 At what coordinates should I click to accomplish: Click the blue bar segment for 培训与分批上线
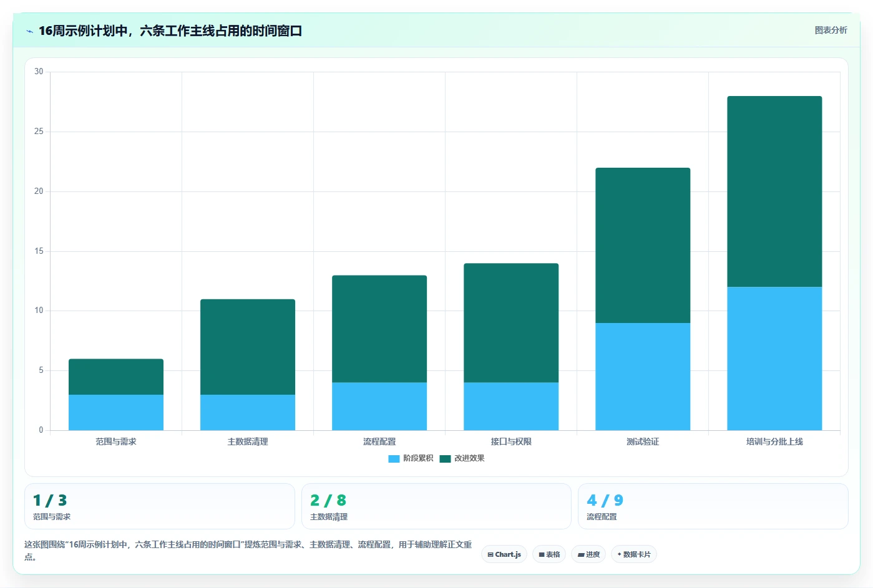(774, 359)
